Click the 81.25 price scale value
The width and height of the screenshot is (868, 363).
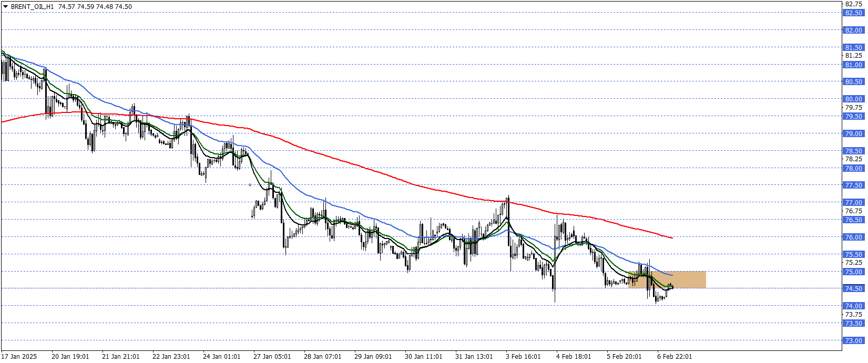coord(854,55)
